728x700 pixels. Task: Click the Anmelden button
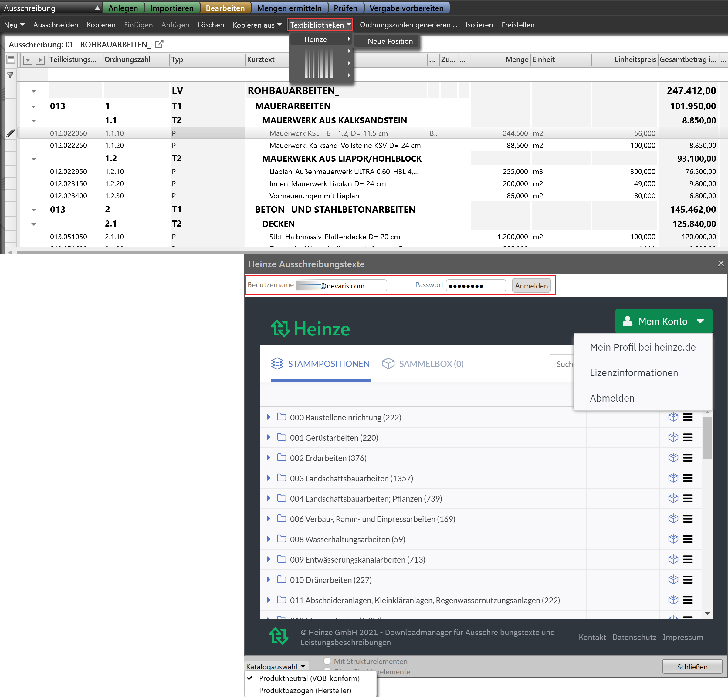click(532, 286)
